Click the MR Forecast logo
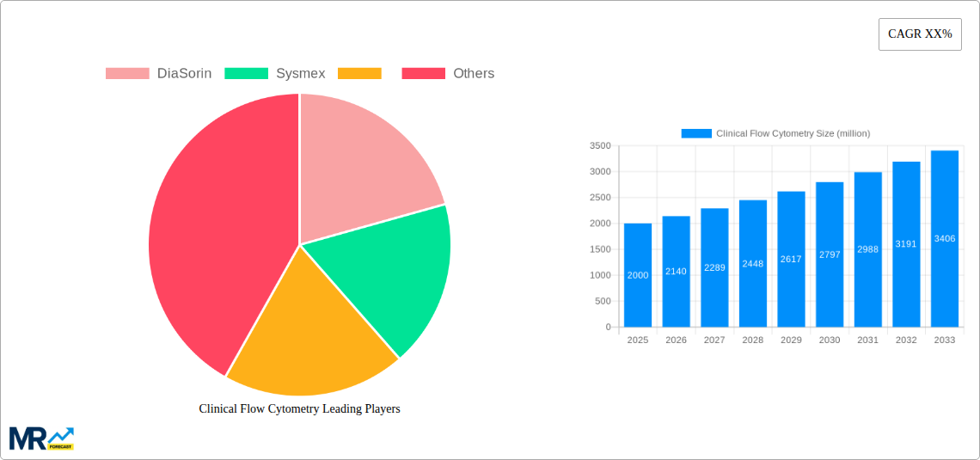 42,439
